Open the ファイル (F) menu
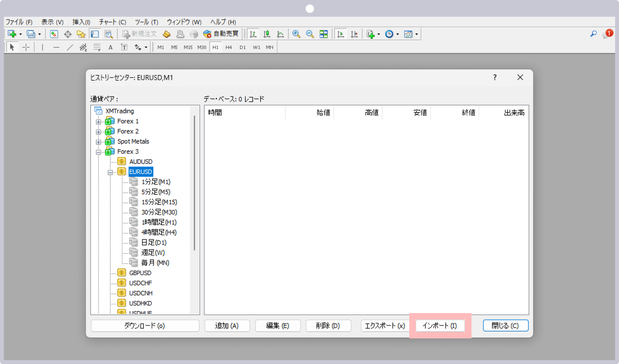The image size is (619, 364). tap(19, 22)
